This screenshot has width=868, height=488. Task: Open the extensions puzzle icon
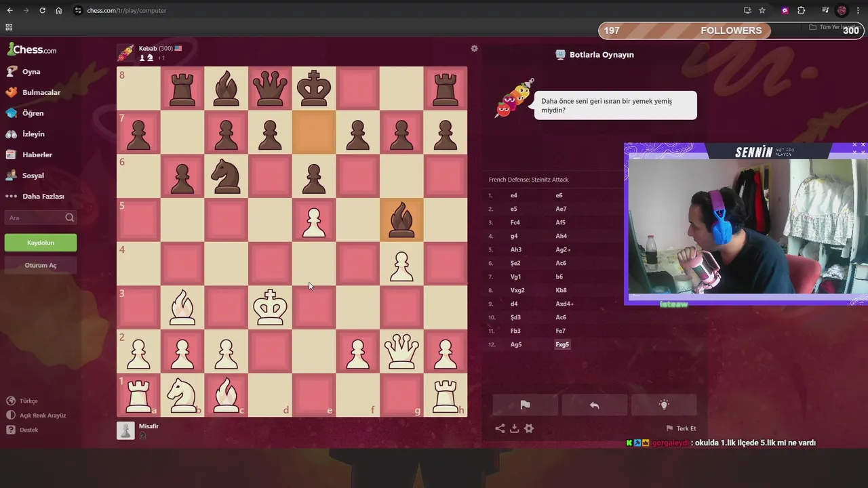click(x=801, y=10)
